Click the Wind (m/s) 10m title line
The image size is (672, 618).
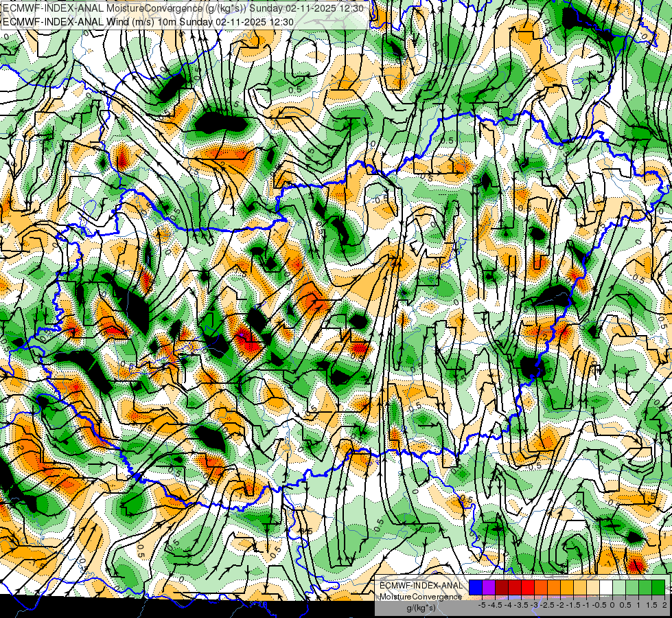pos(148,22)
